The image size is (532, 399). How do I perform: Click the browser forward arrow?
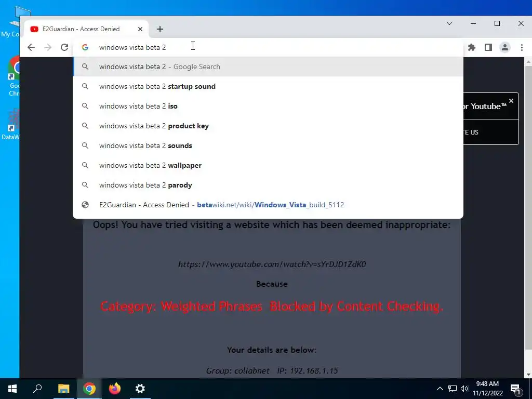(x=48, y=47)
